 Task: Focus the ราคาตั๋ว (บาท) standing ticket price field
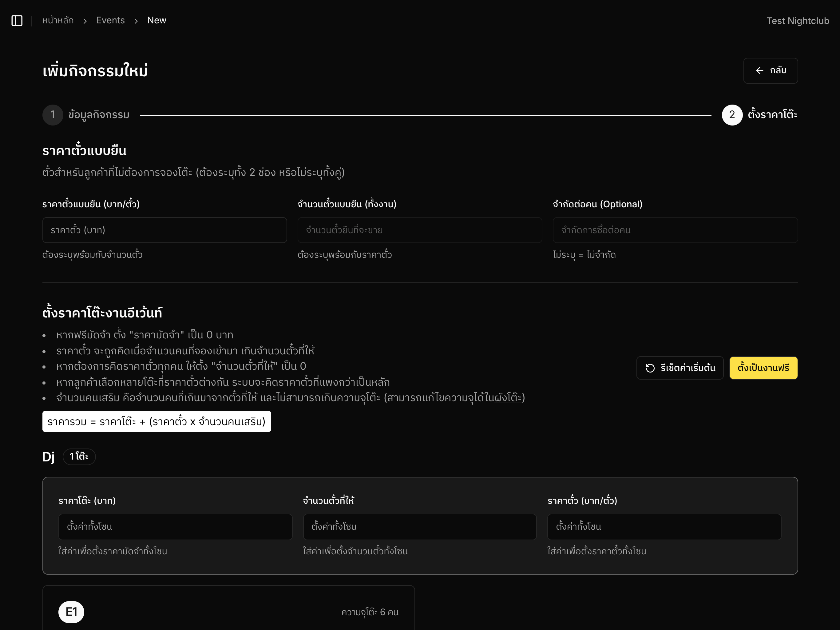click(164, 230)
